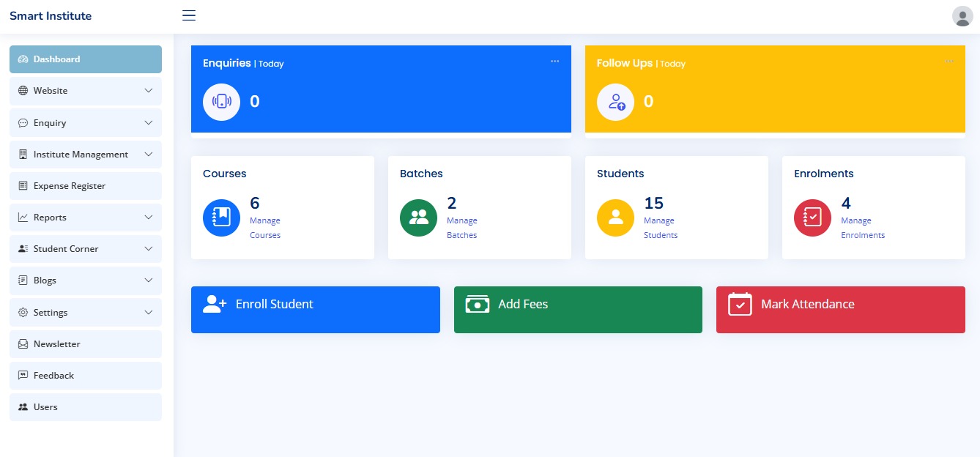Click the yellow Students person icon
The height and width of the screenshot is (457, 980).
point(615,218)
